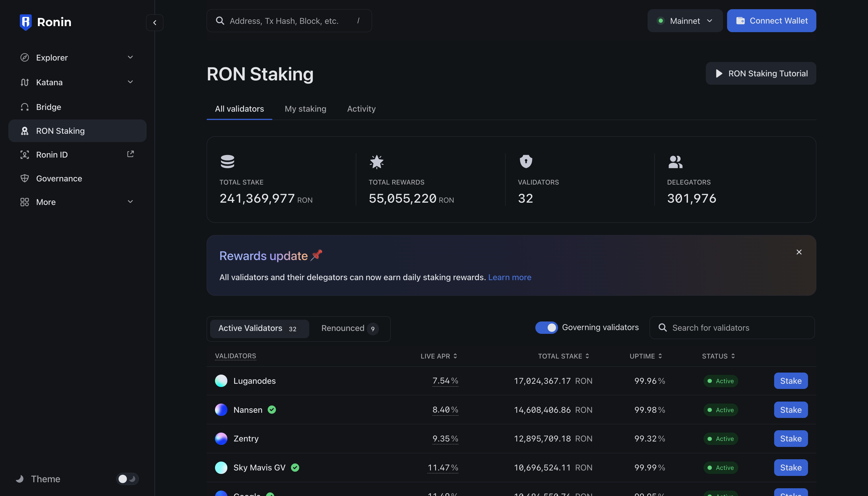Sort by Status column
This screenshot has width=868, height=496.
(x=718, y=356)
